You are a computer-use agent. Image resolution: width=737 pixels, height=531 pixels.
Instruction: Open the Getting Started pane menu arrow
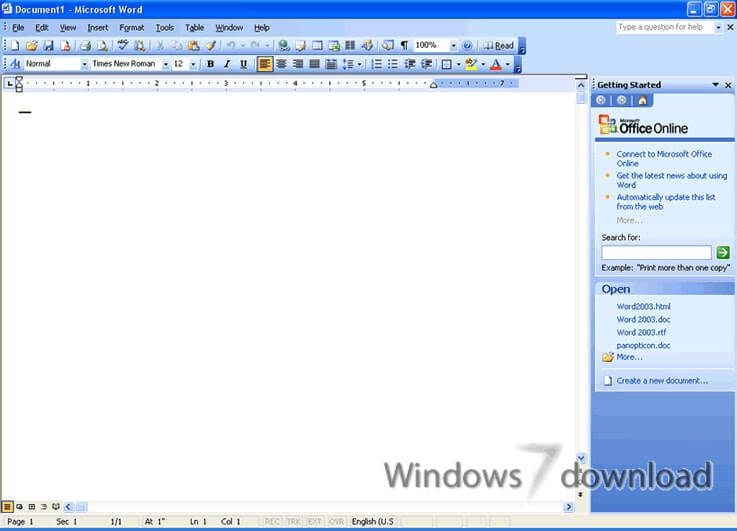point(715,85)
